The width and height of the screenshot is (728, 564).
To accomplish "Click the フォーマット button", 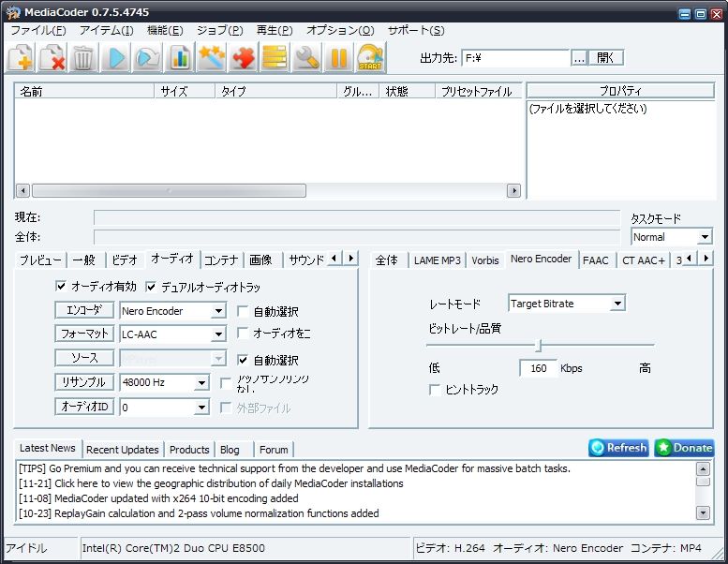I will tap(84, 334).
